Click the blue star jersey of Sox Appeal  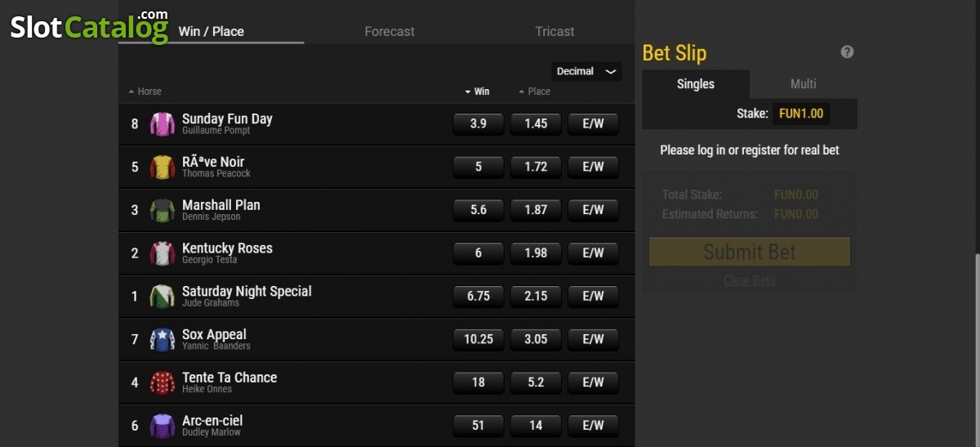(163, 339)
